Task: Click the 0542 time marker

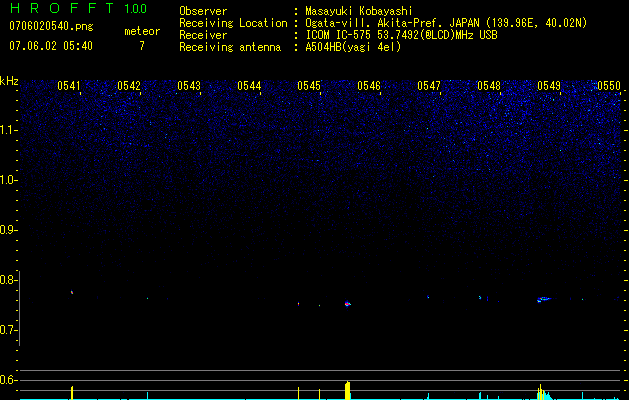Action: [129, 86]
